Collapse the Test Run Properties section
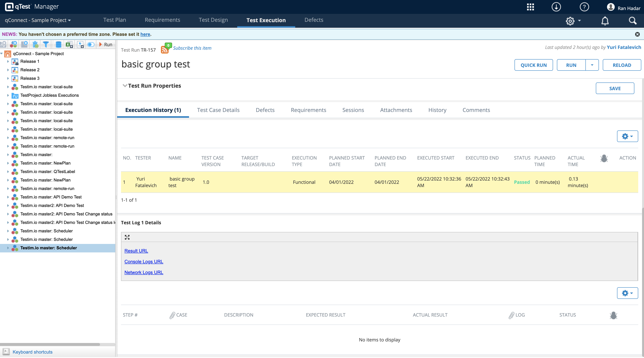 pos(125,86)
